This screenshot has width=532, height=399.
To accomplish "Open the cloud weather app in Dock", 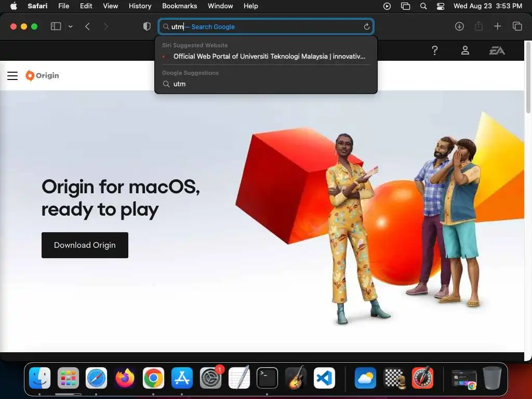I will 365,378.
